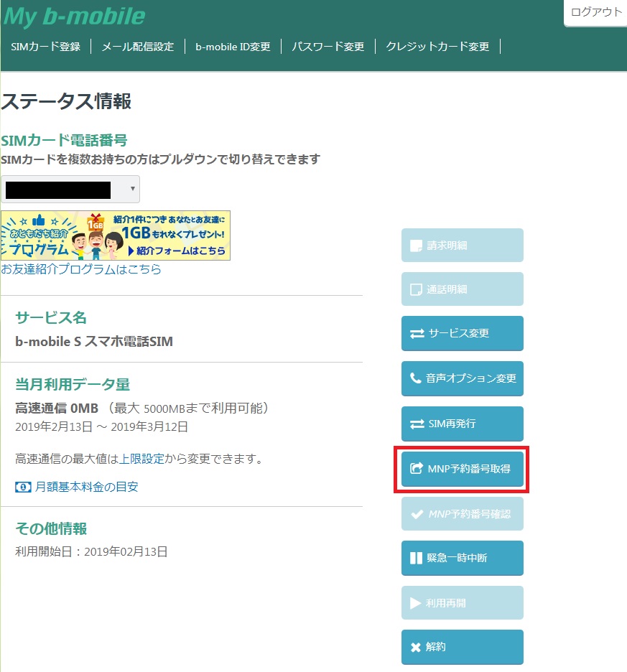The height and width of the screenshot is (672, 627).
Task: Log out with the ログアウト button
Action: click(596, 12)
